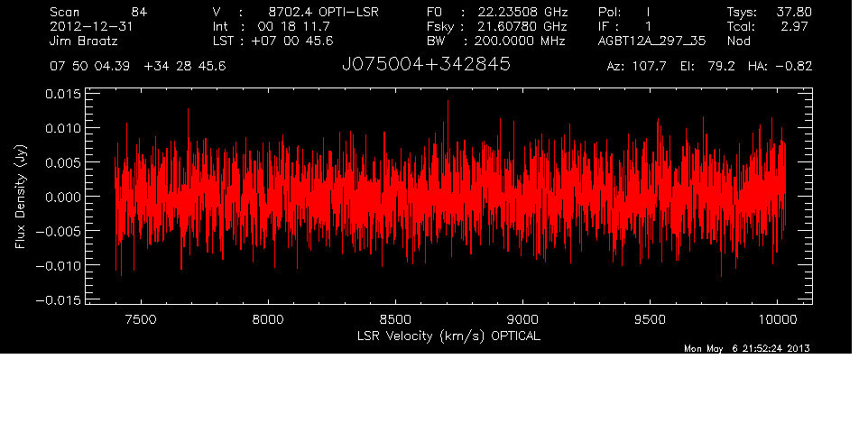Select rest frequency 22.23508 GHz
Screen dimensions: 868x442
coord(523,12)
